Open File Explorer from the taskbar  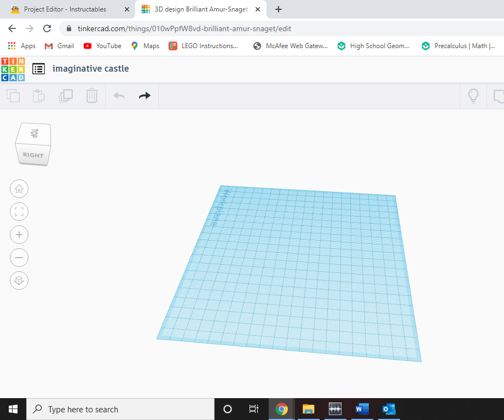tap(309, 409)
